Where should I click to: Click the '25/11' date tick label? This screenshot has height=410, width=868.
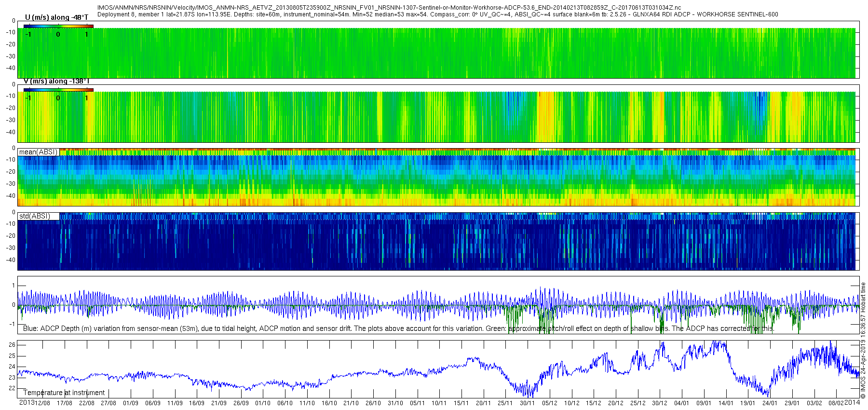505,403
